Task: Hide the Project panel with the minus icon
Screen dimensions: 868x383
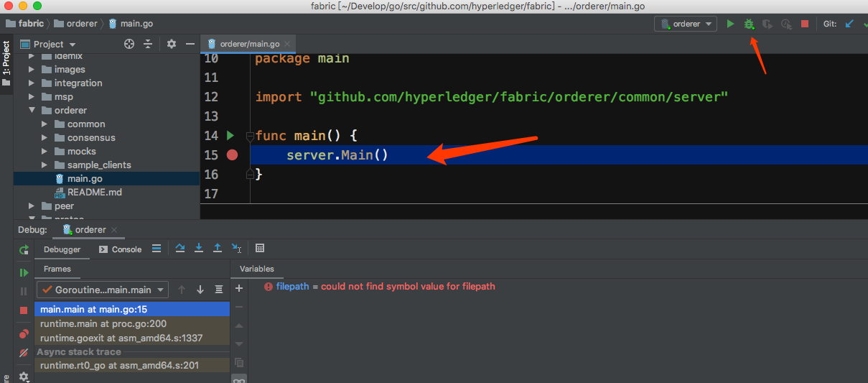Action: click(x=190, y=44)
